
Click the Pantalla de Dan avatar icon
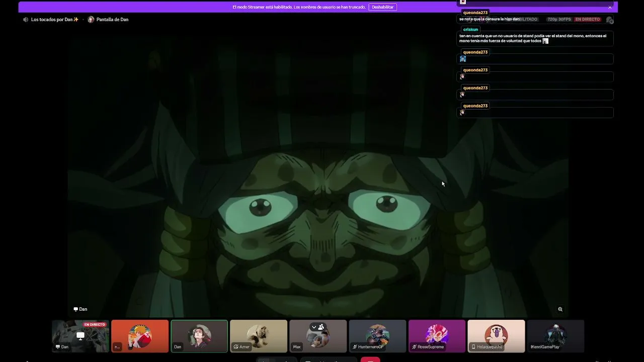point(91,20)
